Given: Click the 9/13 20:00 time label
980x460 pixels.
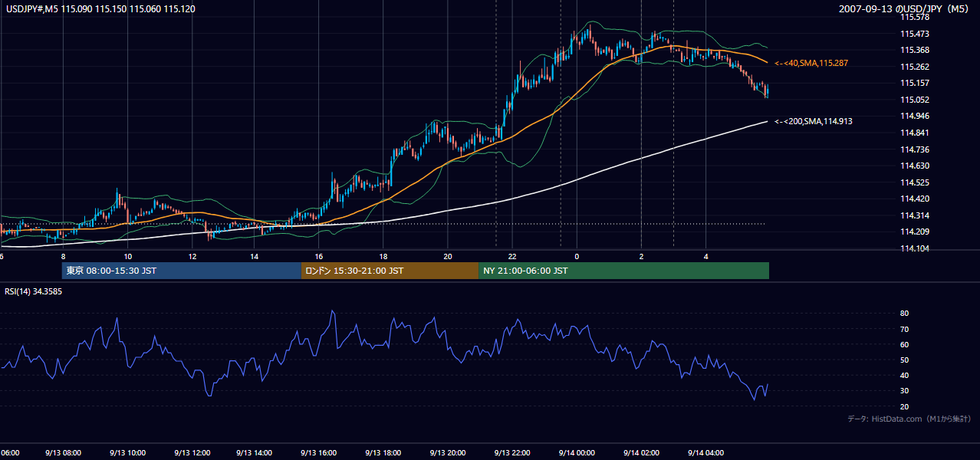Looking at the screenshot, I should (x=449, y=453).
